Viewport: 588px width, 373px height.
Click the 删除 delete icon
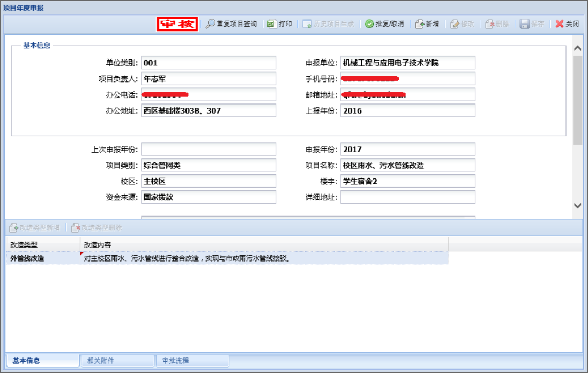(x=489, y=24)
